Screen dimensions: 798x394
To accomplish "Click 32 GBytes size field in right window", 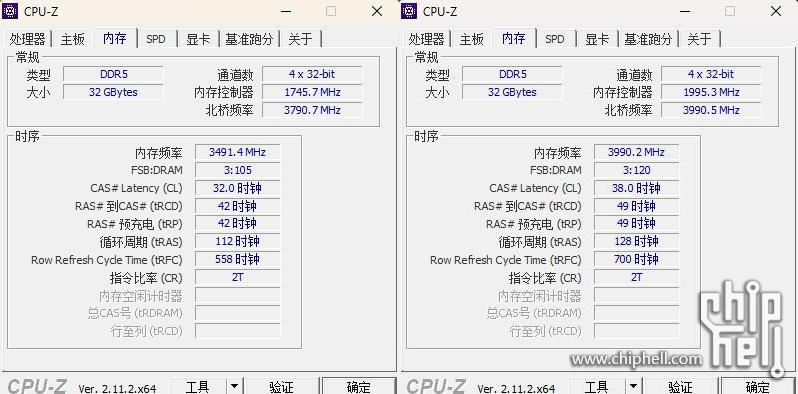I will coord(512,92).
